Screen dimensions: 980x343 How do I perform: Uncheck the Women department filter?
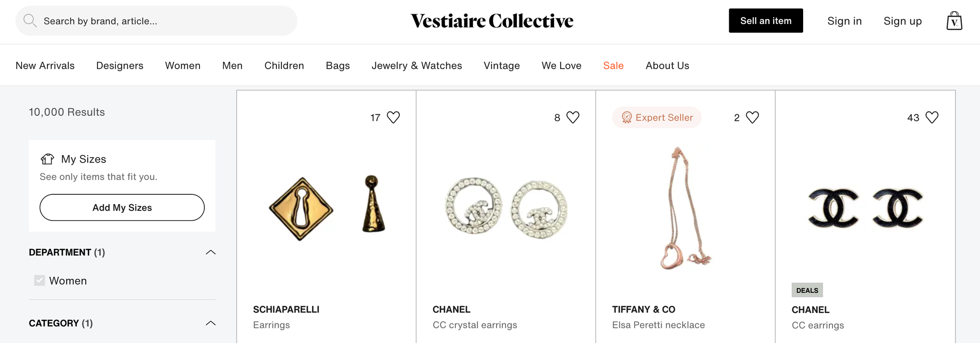[39, 280]
